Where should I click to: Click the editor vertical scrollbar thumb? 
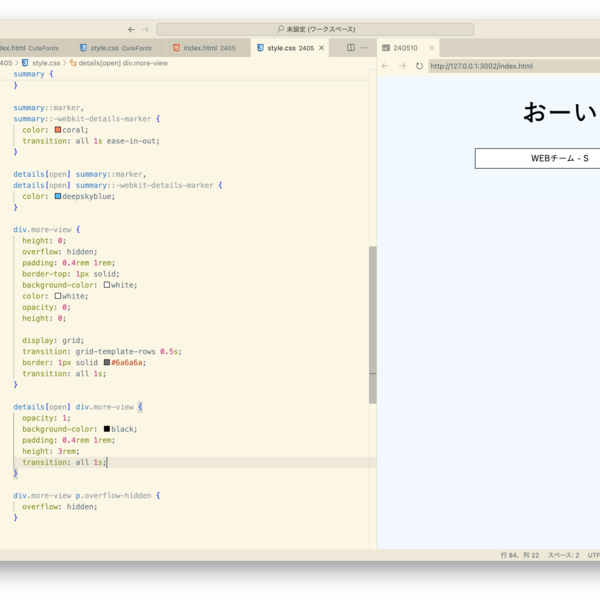tap(373, 325)
